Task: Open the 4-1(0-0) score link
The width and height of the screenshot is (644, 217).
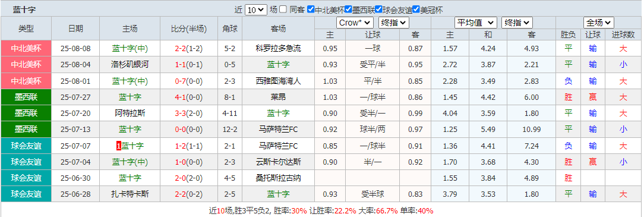Action: 188,98
